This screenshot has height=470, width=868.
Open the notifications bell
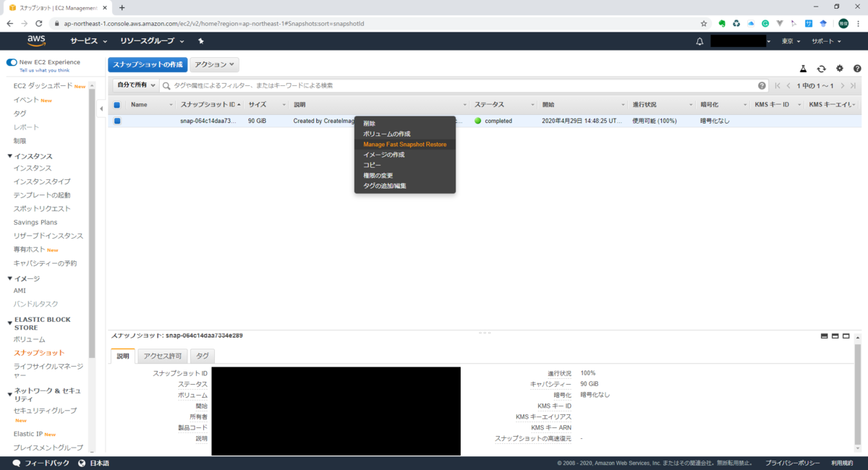pos(699,42)
